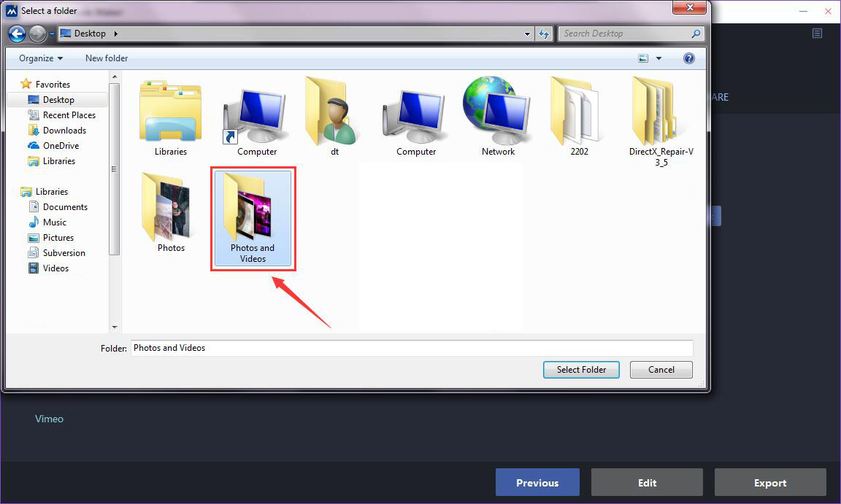Click the navigation pane scroll up arrow

click(114, 77)
